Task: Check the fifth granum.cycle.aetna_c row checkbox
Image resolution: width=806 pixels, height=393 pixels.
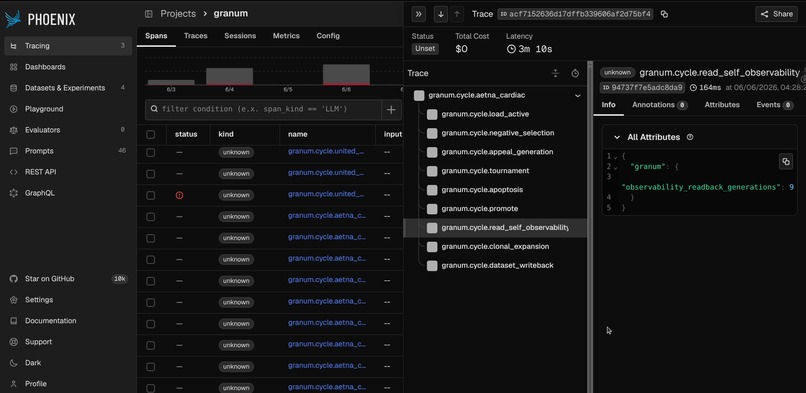Action: (151, 303)
